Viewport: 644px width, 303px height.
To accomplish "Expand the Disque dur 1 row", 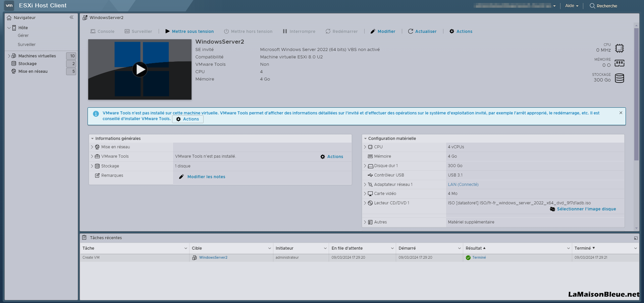I will click(x=365, y=166).
